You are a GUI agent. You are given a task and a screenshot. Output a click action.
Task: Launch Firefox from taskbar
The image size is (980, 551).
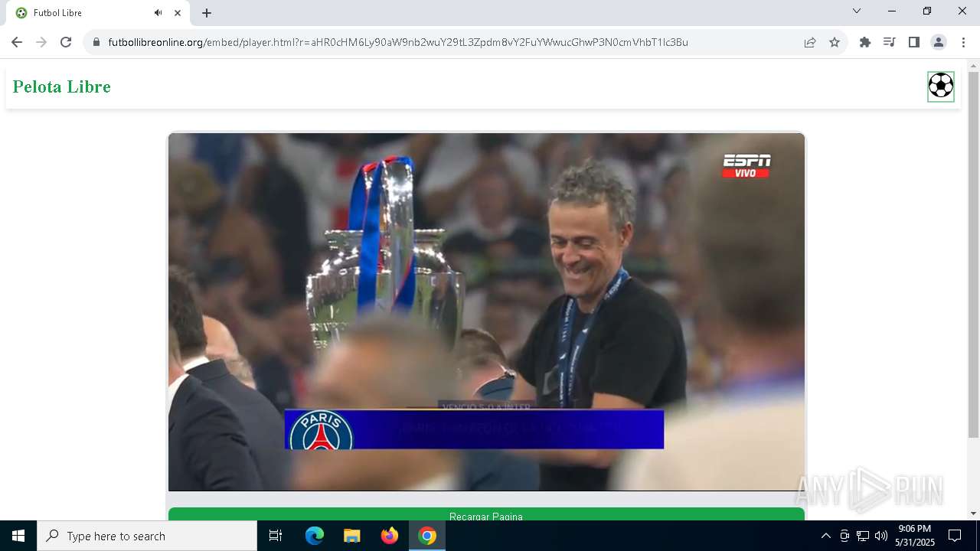click(x=390, y=536)
